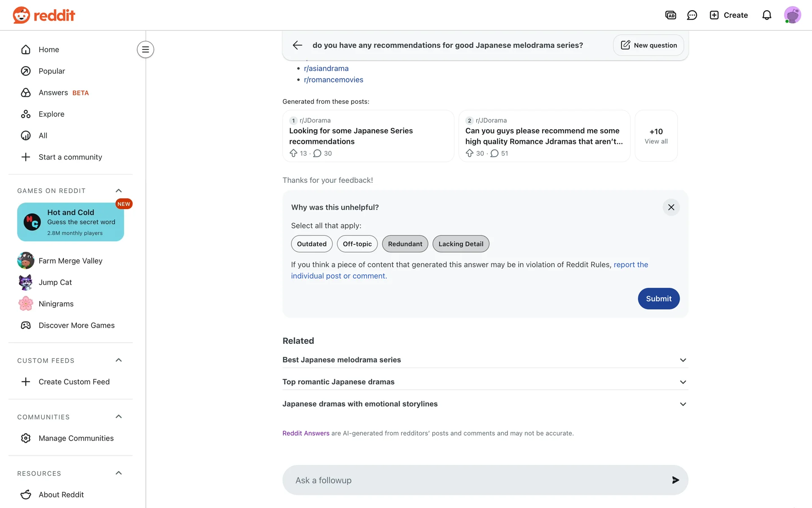Toggle the Off-topic feedback chip
Viewport: 812px width, 508px height.
pos(357,244)
